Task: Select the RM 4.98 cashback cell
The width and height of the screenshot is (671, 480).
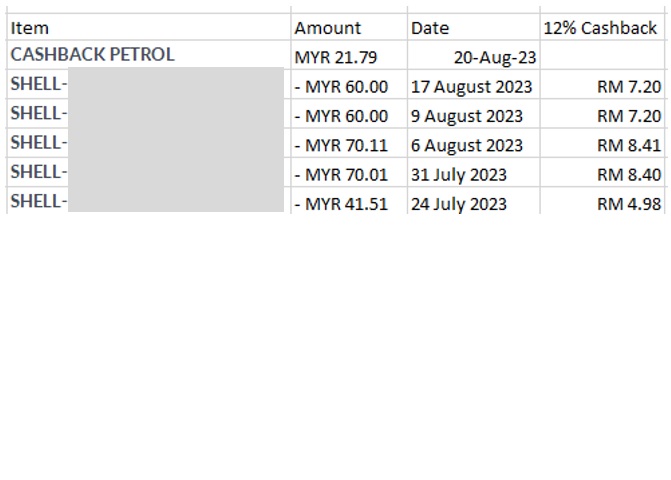Action: click(603, 201)
